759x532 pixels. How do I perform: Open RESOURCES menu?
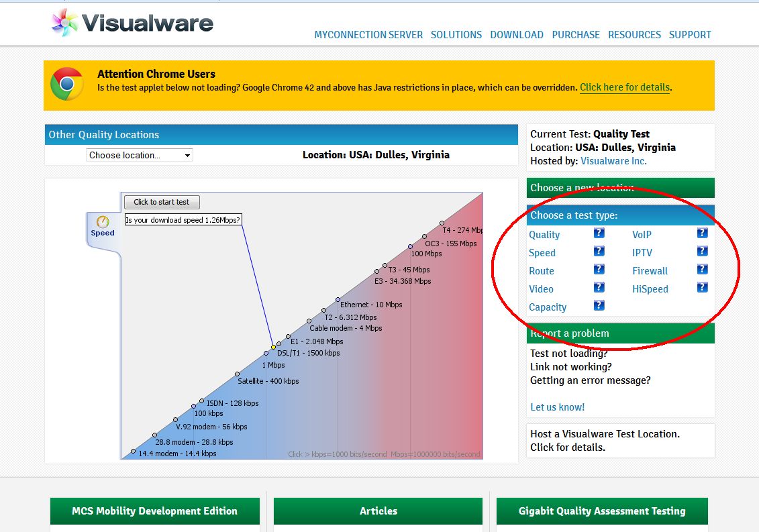[x=634, y=35]
